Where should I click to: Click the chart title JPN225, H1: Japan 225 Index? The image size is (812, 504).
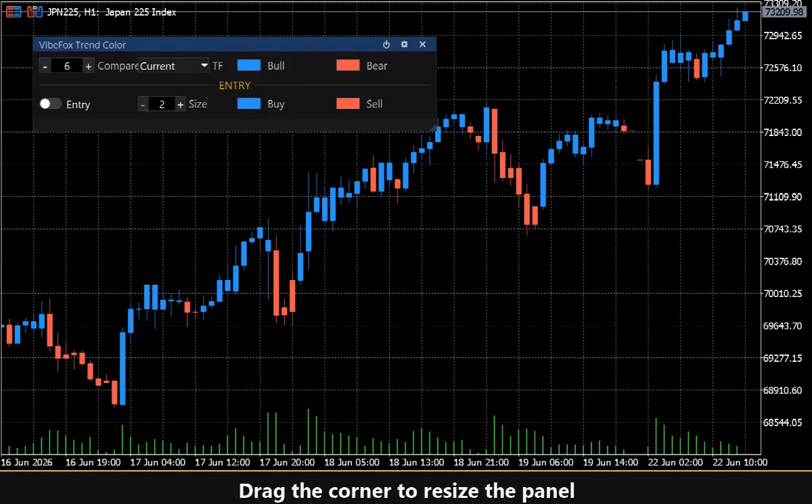click(112, 12)
